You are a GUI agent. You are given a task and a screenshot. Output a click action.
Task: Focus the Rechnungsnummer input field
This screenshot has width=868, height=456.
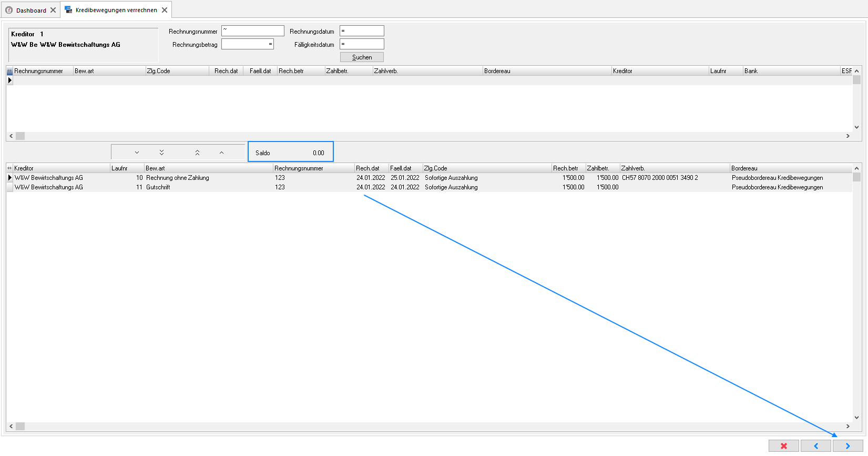[x=253, y=31]
